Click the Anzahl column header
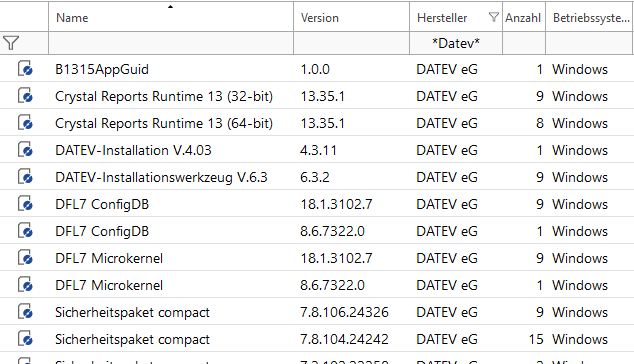Screen dimensions: 634x364 tap(524, 17)
